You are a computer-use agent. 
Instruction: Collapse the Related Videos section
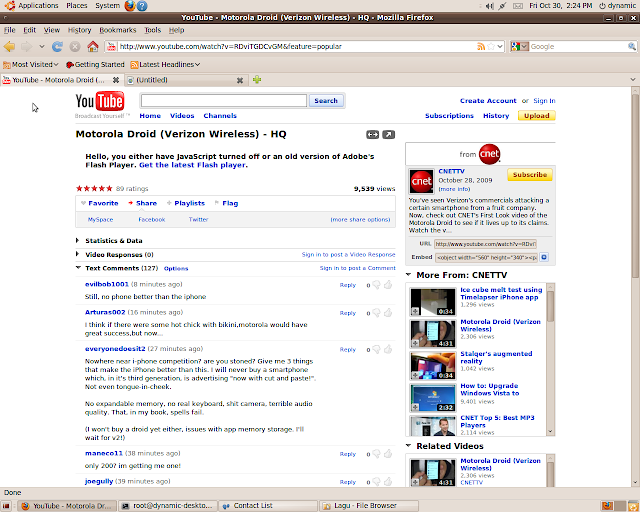[x=409, y=445]
